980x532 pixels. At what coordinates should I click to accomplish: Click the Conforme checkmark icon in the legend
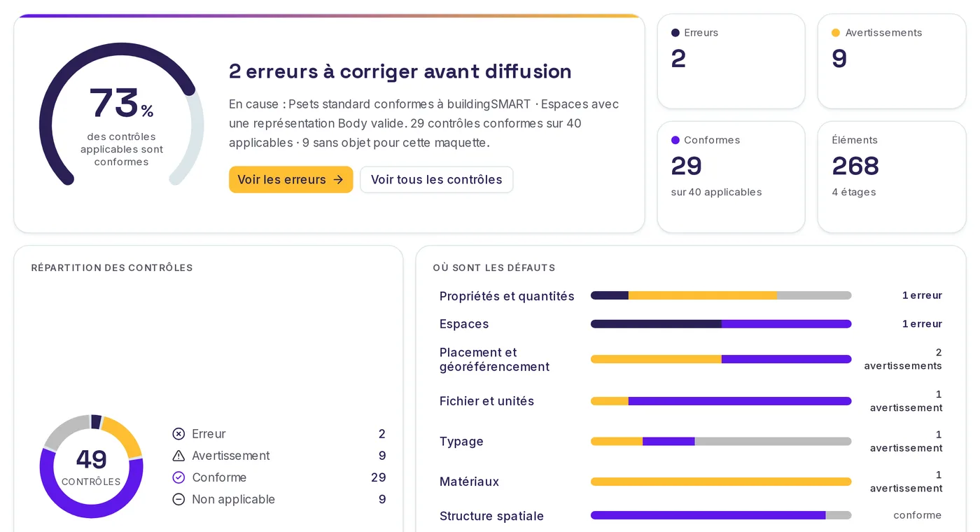pyautogui.click(x=178, y=477)
